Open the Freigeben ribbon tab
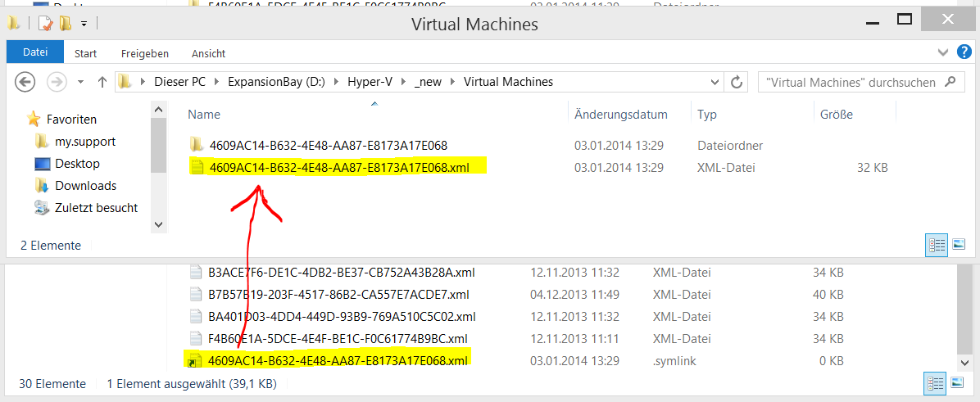 click(x=145, y=54)
